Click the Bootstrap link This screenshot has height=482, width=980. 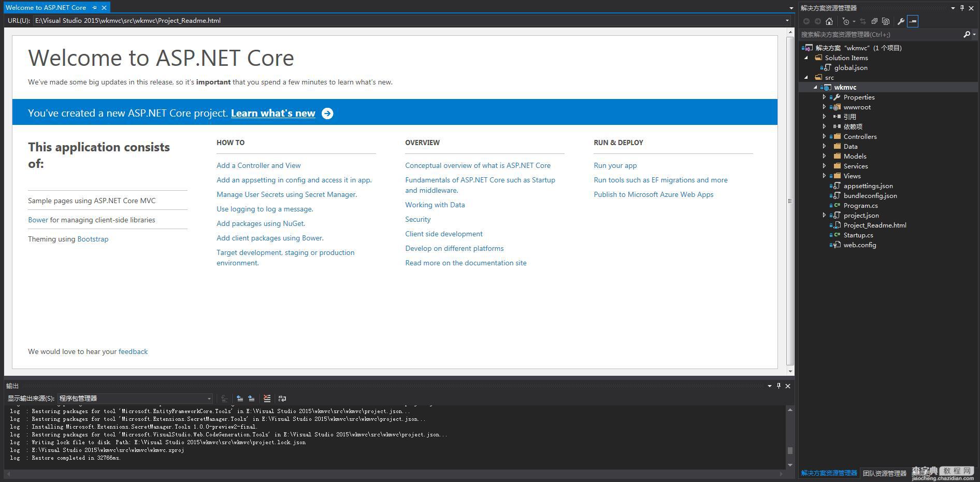[x=93, y=239]
